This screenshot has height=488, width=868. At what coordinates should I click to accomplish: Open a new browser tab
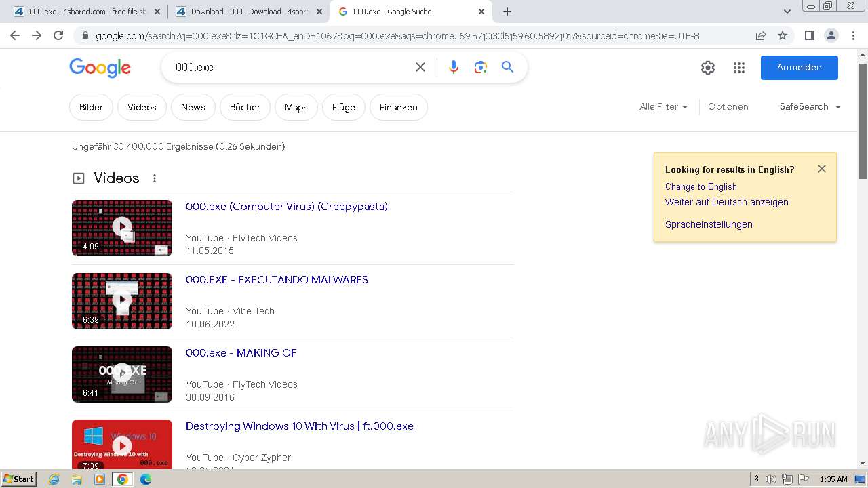point(507,12)
